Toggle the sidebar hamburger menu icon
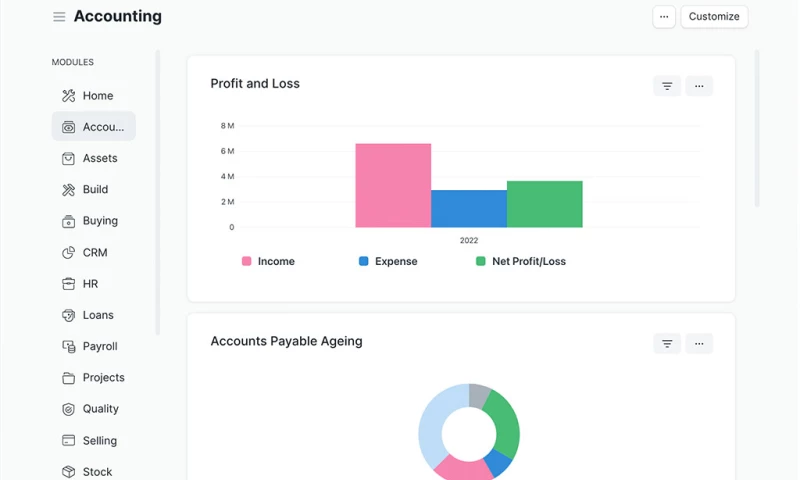Viewport: 800px width, 480px height. pyautogui.click(x=59, y=17)
